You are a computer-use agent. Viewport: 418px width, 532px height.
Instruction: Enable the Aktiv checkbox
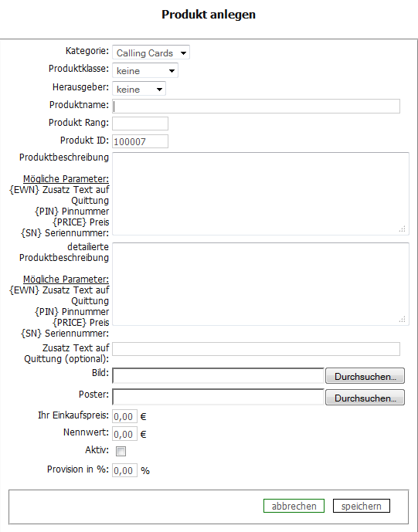click(x=121, y=451)
